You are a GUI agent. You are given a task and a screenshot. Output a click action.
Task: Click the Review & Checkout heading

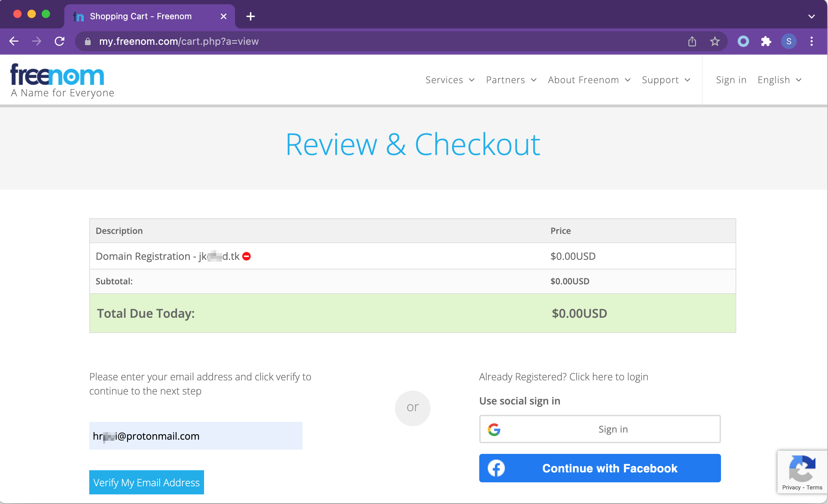click(x=413, y=144)
